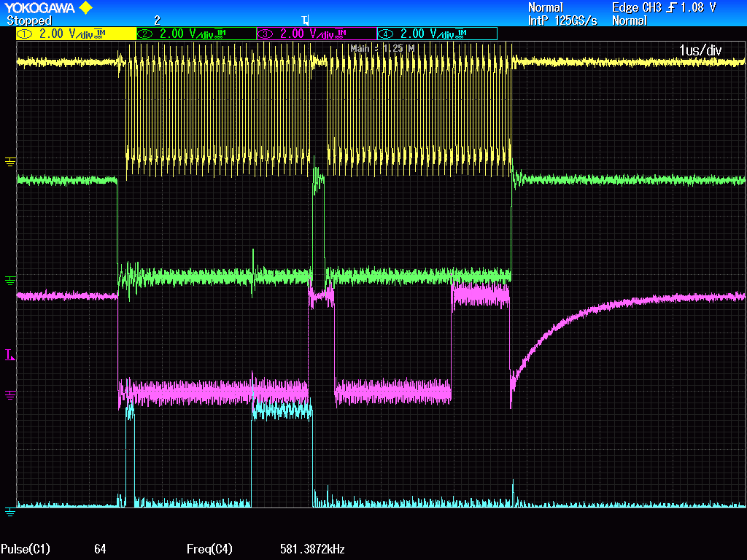Click the 'Edge CH3' trigger setting readout
The height and width of the screenshot is (560, 747).
[x=637, y=7]
